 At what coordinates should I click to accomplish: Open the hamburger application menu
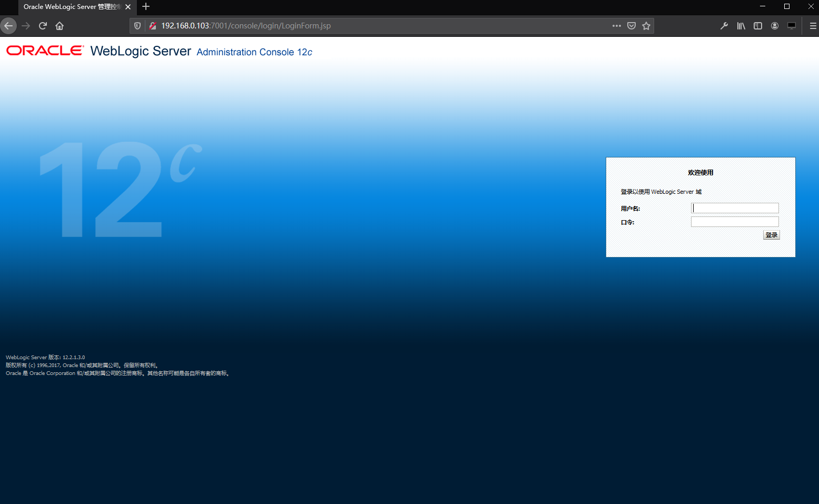click(813, 26)
